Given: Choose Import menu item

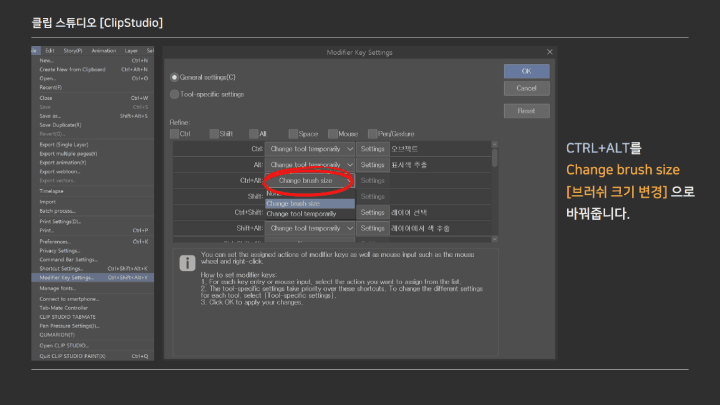Looking at the screenshot, I should coord(93,202).
